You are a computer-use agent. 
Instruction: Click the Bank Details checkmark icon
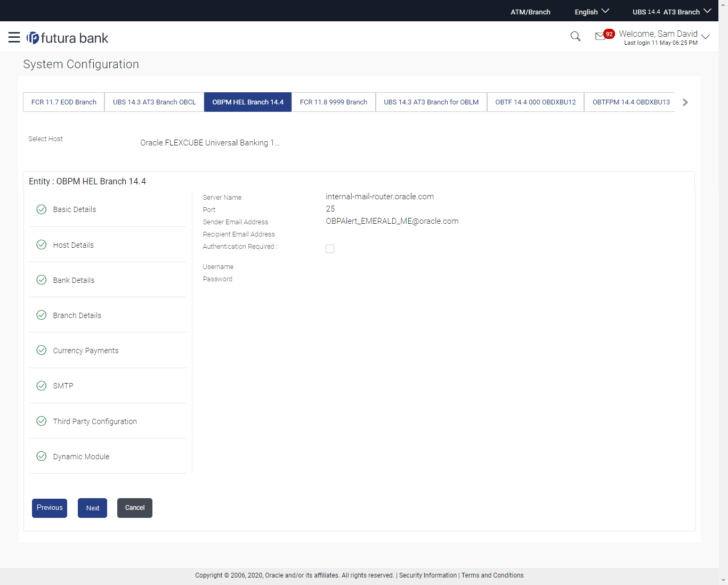(42, 280)
